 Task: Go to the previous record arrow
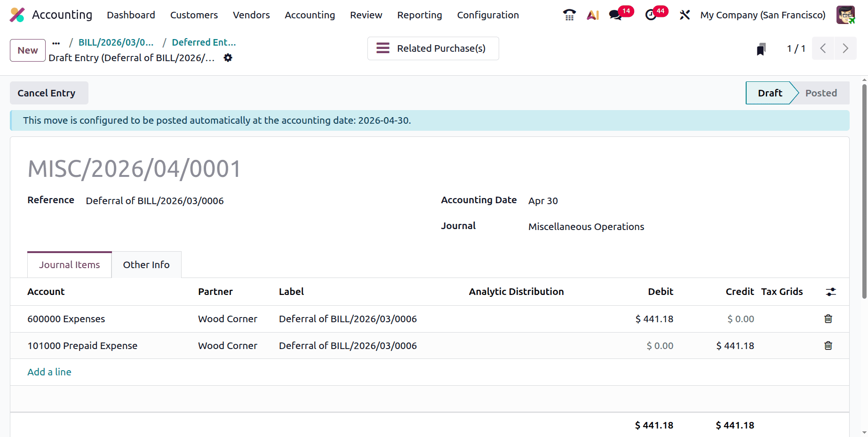tap(823, 48)
